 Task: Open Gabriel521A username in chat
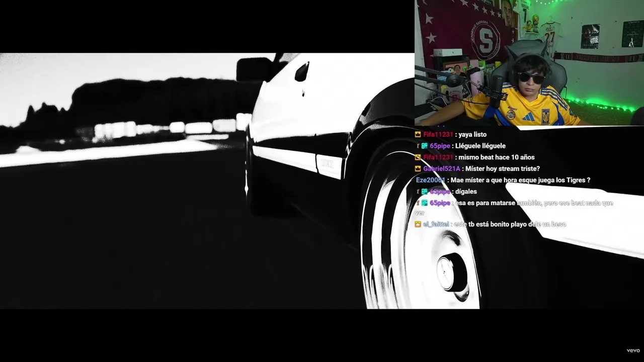point(442,169)
